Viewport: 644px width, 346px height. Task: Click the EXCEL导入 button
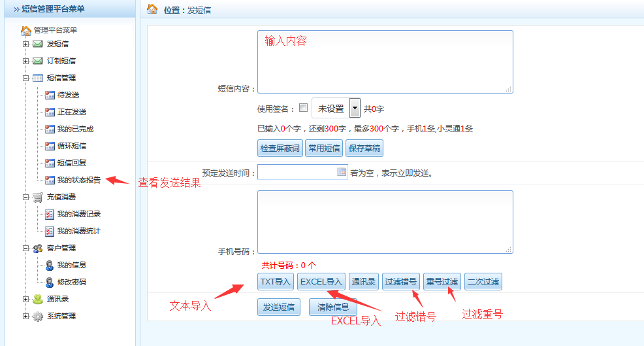pos(321,282)
